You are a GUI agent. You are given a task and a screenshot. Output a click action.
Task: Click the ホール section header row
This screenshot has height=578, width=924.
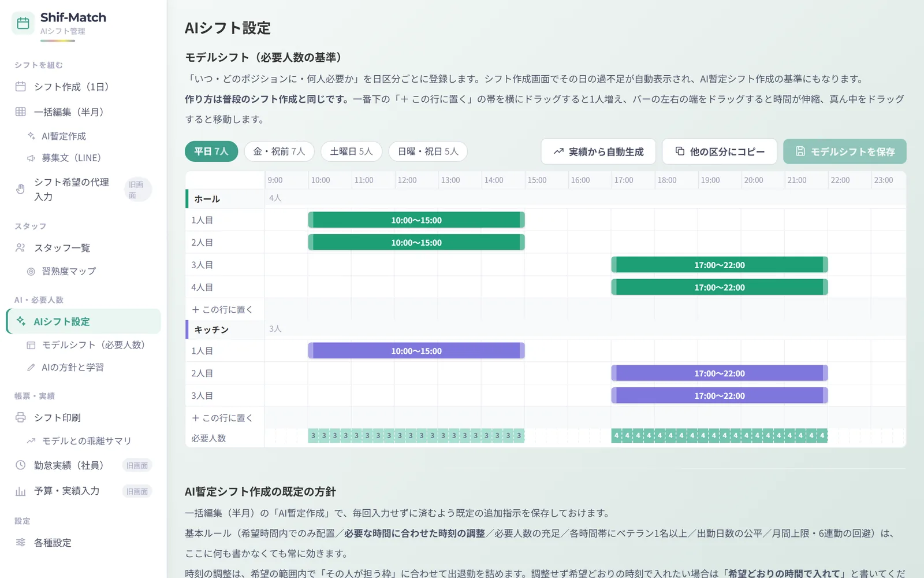click(x=546, y=198)
